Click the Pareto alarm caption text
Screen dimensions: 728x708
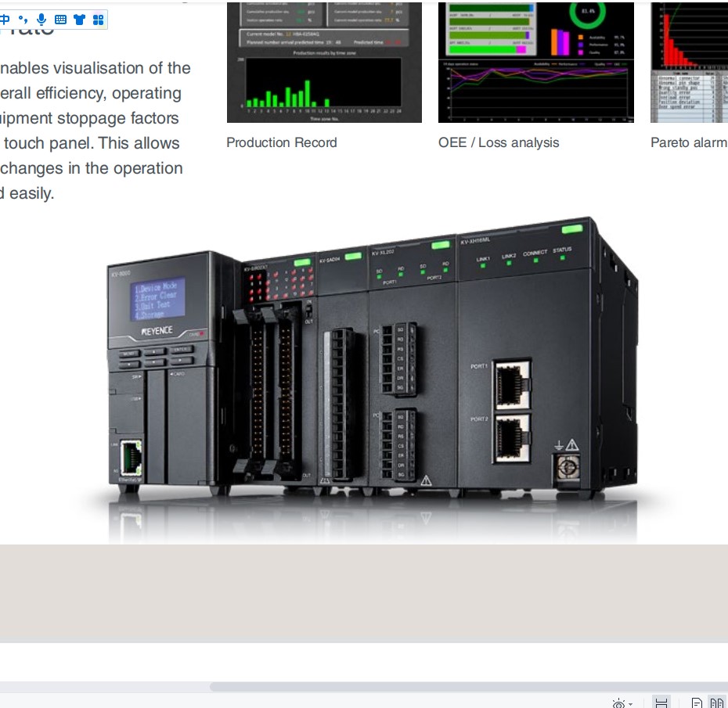coord(689,142)
